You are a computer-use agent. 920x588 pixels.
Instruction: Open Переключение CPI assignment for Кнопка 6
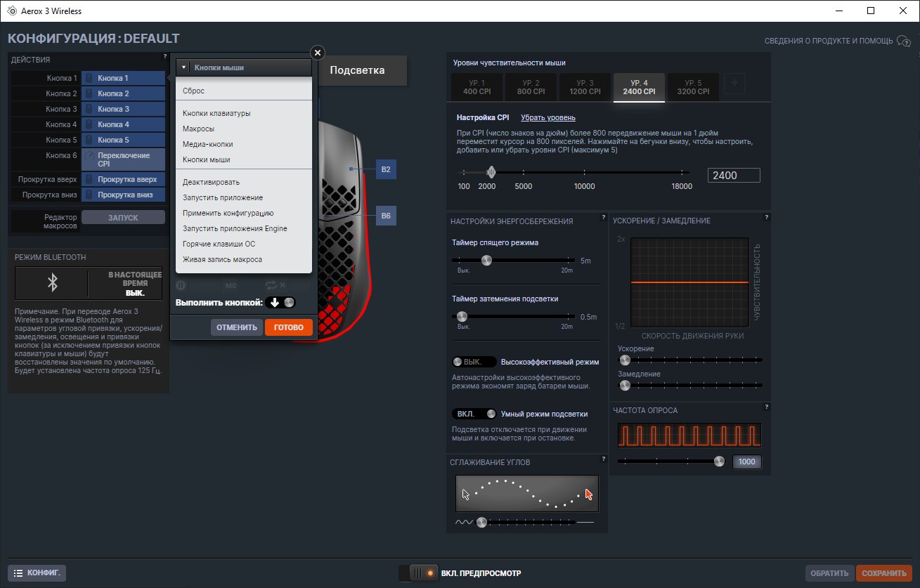(123, 159)
